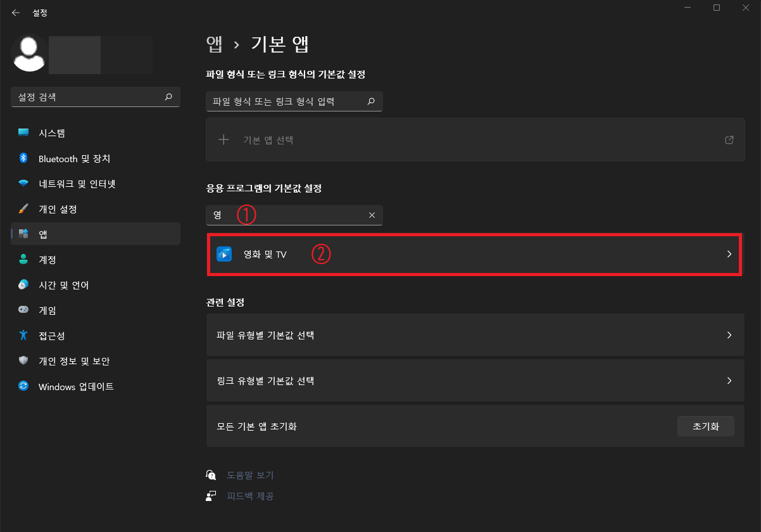Expand 링크 유형별 기본값 선택

(x=729, y=381)
